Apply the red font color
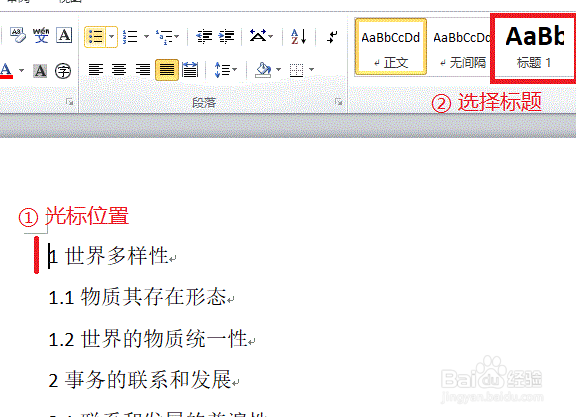Viewport: 576px width, 417px height. [6, 70]
